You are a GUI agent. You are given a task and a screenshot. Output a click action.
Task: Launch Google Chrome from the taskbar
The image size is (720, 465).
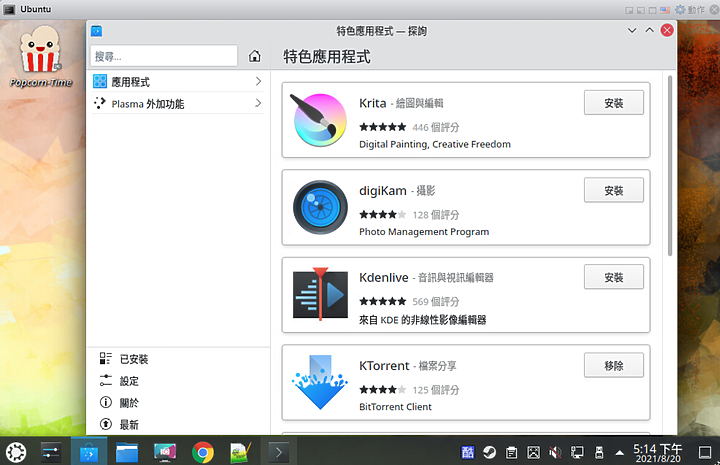tap(203, 453)
